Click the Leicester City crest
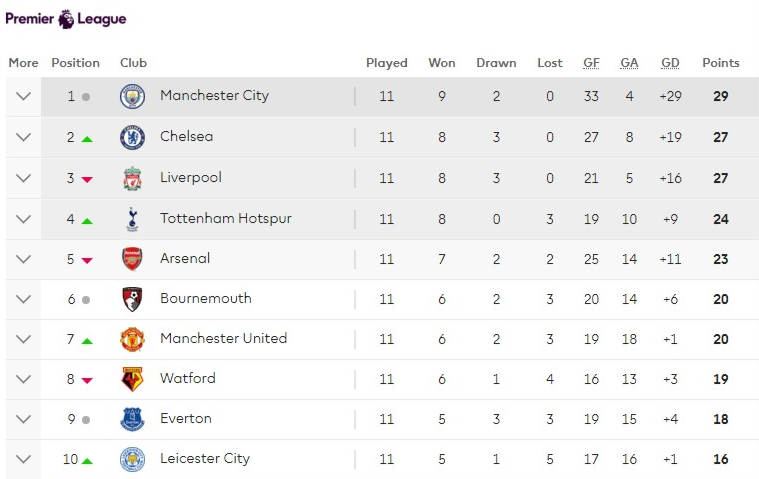Screen dimensions: 759x479 132,459
